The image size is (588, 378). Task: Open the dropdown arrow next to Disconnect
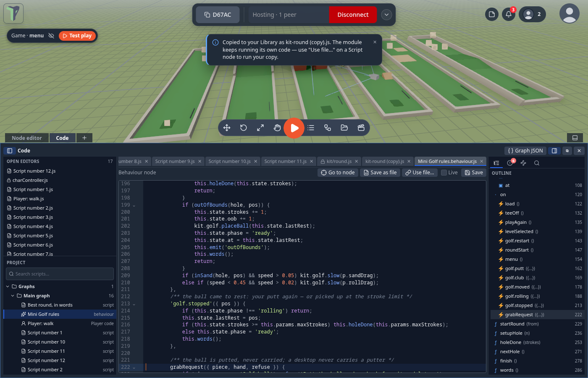click(386, 15)
